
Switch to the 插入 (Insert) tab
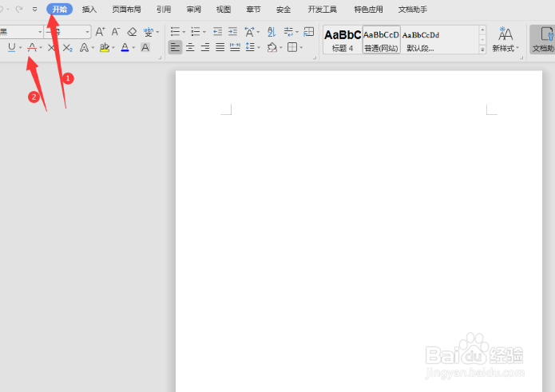click(89, 10)
